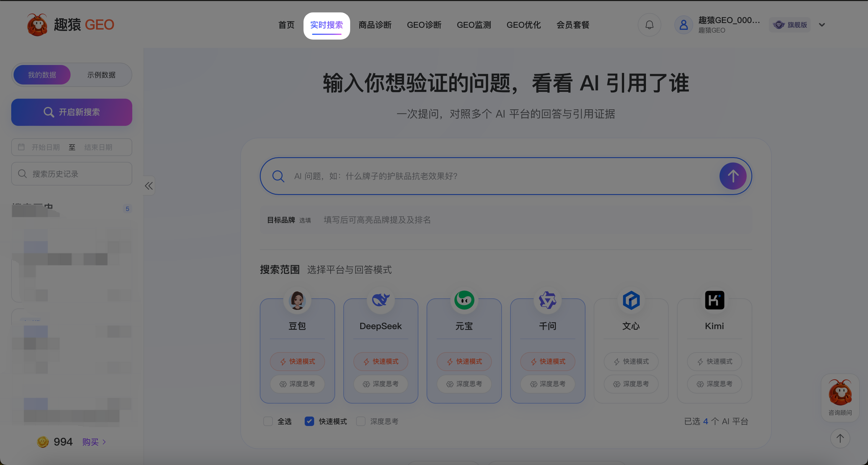Screen dimensions: 868x465
Task: Click the back-to-top arrow button
Action: 840,438
